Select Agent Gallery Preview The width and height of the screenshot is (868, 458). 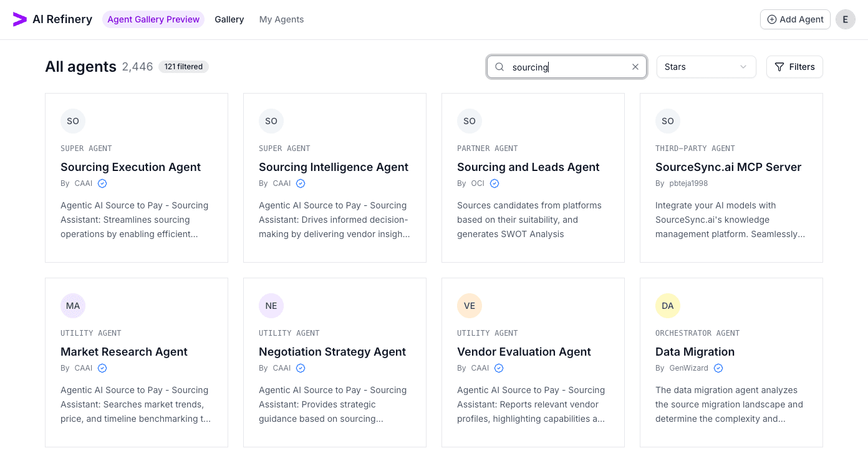pos(153,19)
